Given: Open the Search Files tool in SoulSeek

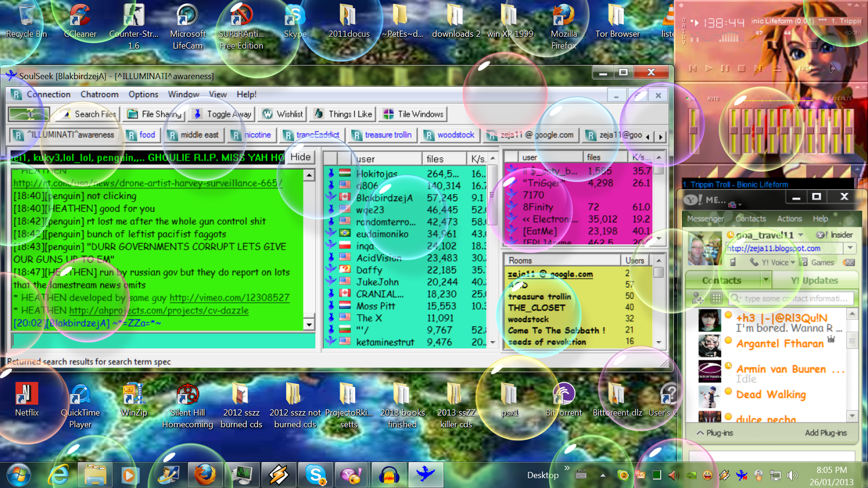Looking at the screenshot, I should tap(88, 114).
